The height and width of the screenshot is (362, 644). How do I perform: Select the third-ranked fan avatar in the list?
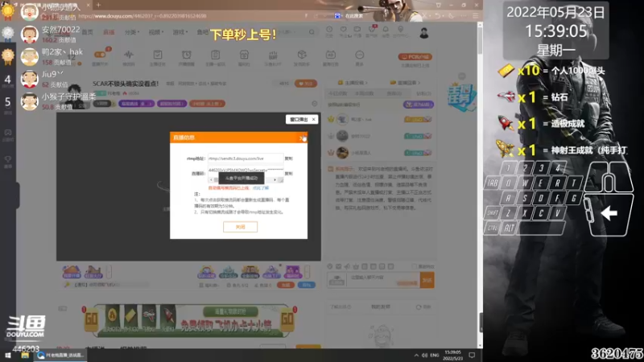[342, 153]
